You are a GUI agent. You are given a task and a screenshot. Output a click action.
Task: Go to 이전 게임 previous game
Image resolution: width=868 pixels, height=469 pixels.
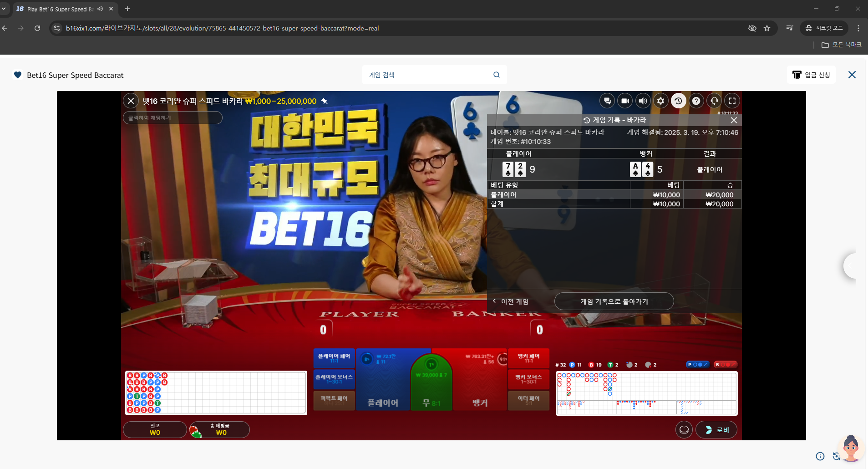coord(510,301)
